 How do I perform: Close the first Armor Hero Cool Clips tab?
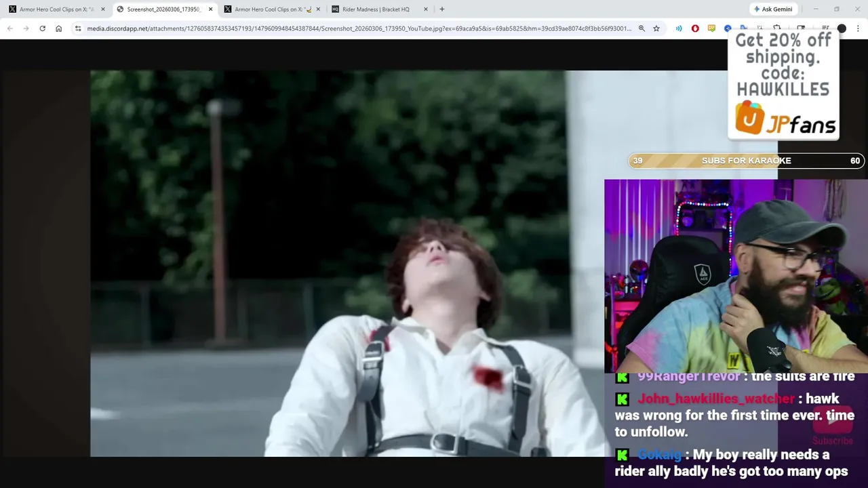pyautogui.click(x=103, y=9)
